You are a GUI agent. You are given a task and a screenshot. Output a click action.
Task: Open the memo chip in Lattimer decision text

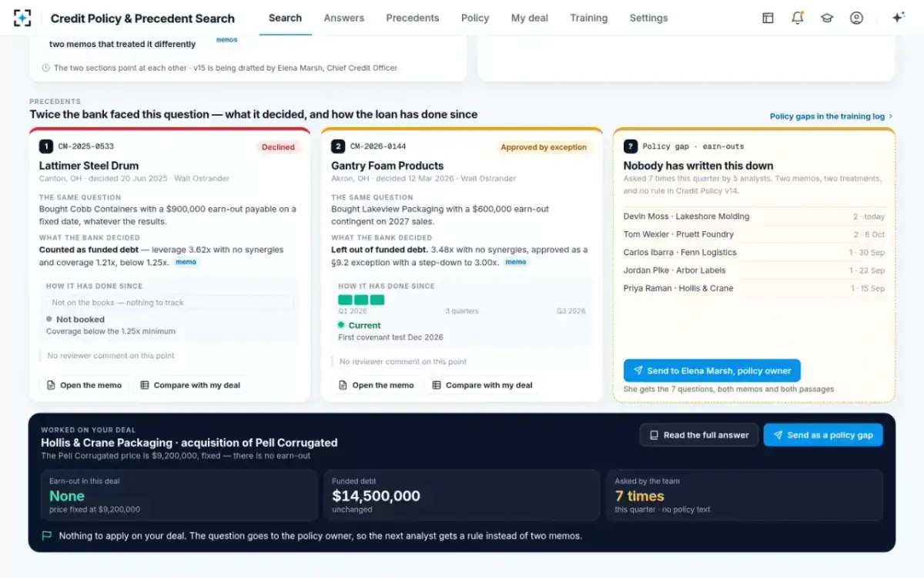pos(186,262)
